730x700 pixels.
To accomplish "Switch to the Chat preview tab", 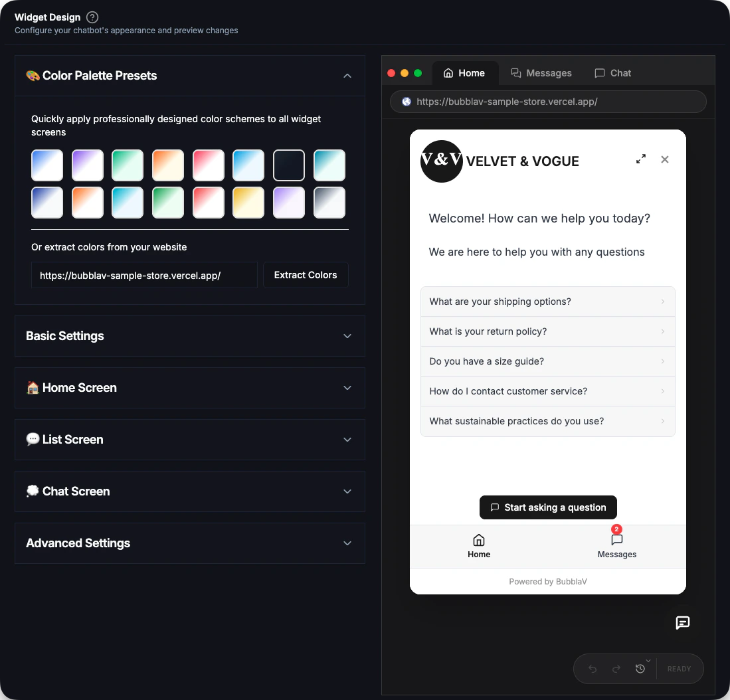I will (612, 73).
